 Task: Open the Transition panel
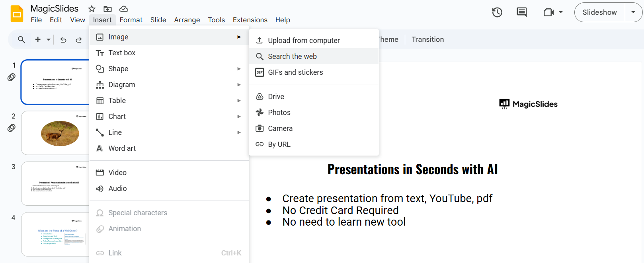tap(427, 39)
